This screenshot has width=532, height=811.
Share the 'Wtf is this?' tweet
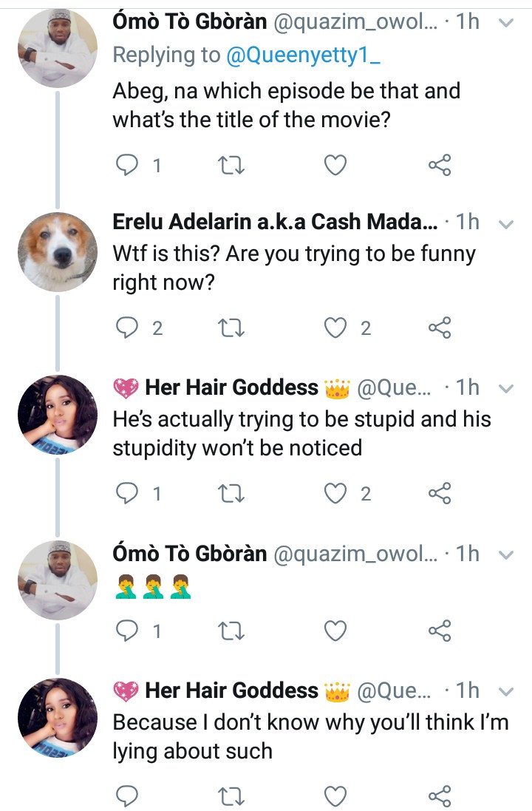point(440,328)
